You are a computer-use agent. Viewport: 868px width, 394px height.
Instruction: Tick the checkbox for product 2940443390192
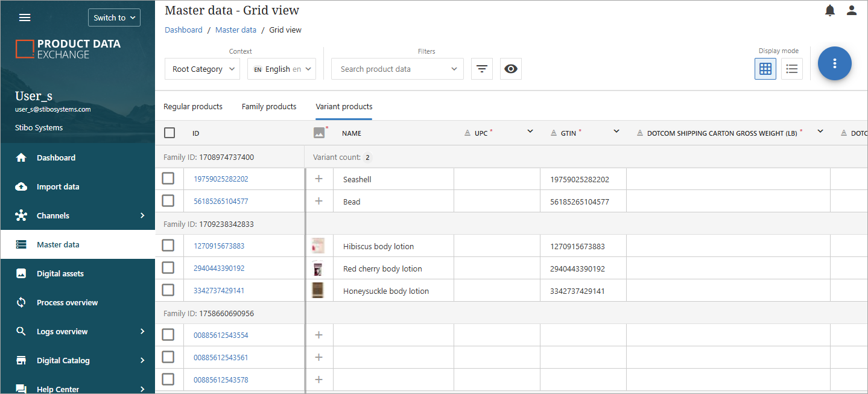[168, 268]
